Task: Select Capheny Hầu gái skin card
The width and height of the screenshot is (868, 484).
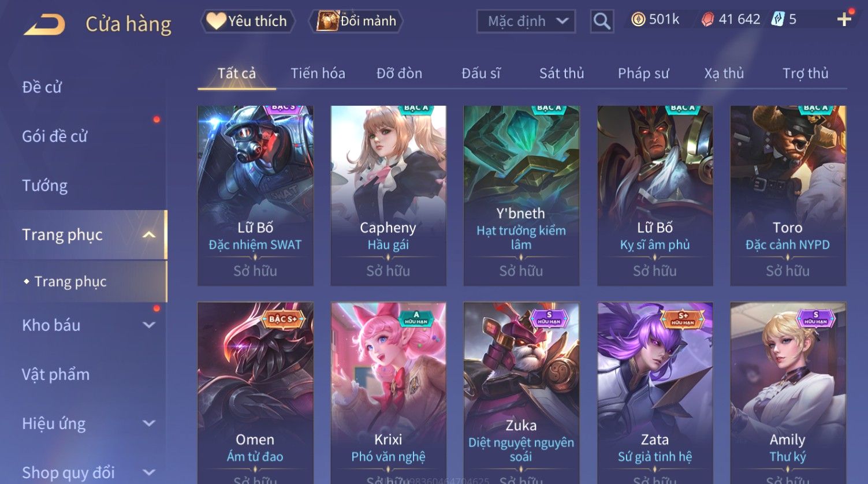Action: (388, 195)
